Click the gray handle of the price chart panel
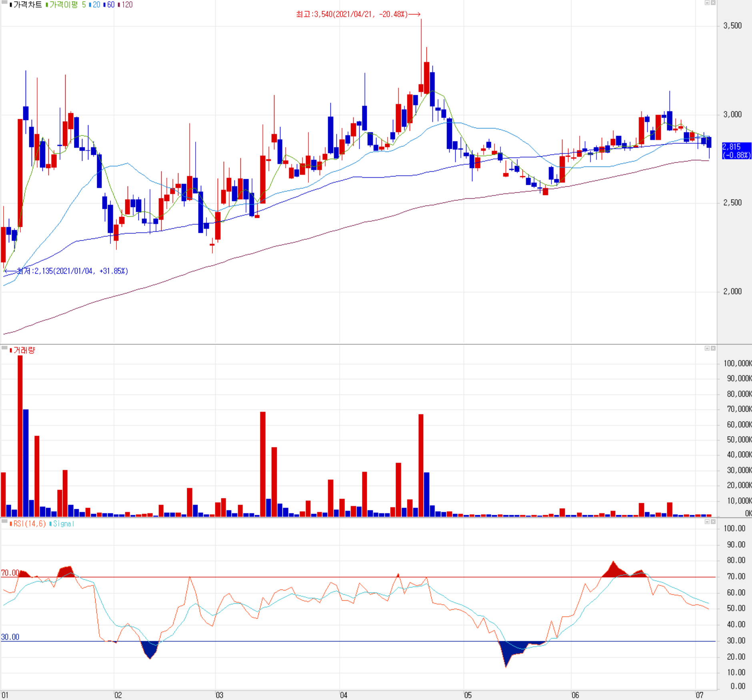The width and height of the screenshot is (752, 700). (4, 2)
